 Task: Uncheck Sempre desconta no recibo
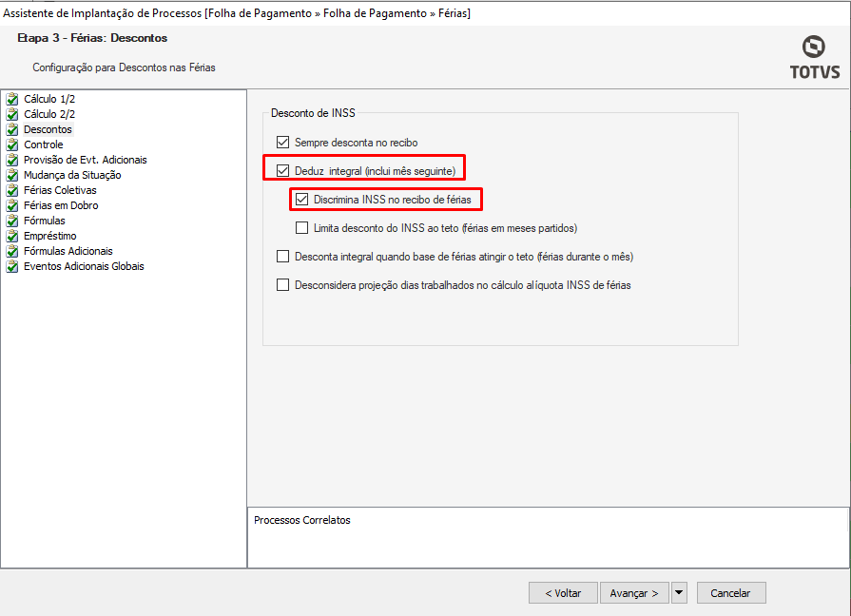click(x=282, y=143)
